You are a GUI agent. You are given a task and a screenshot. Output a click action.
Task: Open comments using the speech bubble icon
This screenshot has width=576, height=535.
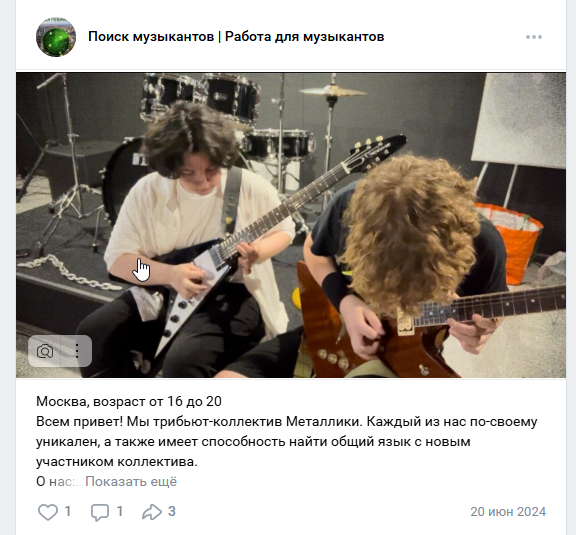point(100,512)
